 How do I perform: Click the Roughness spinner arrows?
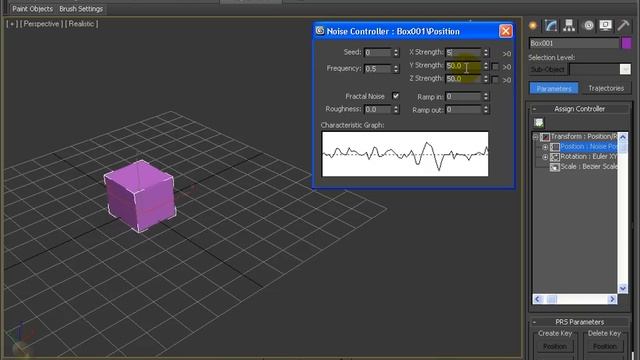click(396, 109)
